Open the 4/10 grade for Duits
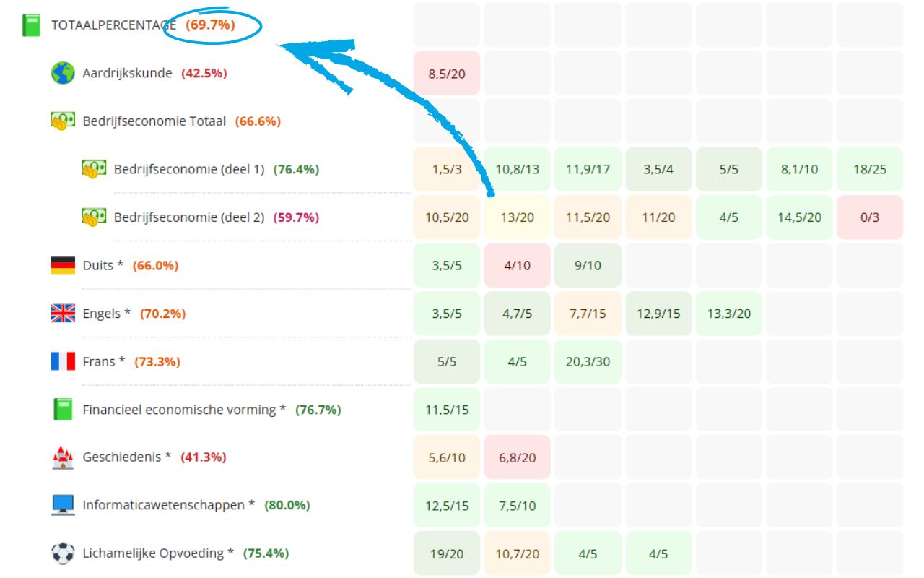The height and width of the screenshot is (578, 924). click(x=517, y=265)
